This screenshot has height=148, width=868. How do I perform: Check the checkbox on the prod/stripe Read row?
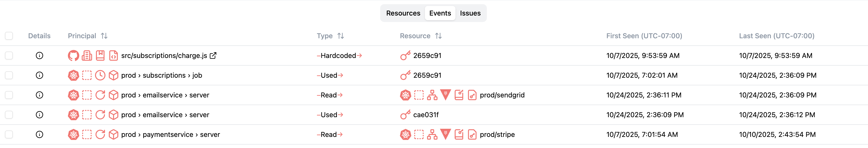[x=9, y=134]
